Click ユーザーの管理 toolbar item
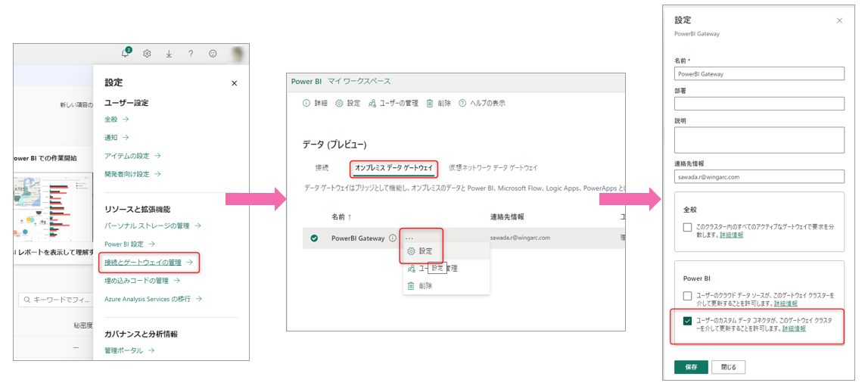Image resolution: width=868 pixels, height=392 pixels. click(393, 103)
